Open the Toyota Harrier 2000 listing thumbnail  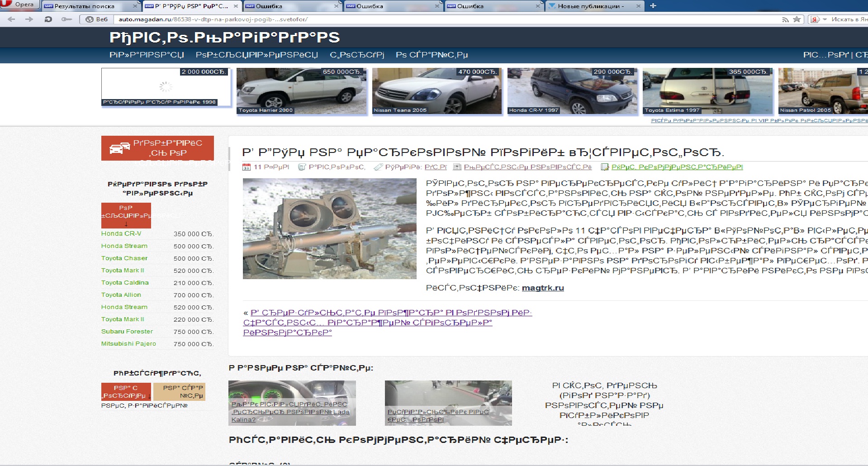[301, 91]
